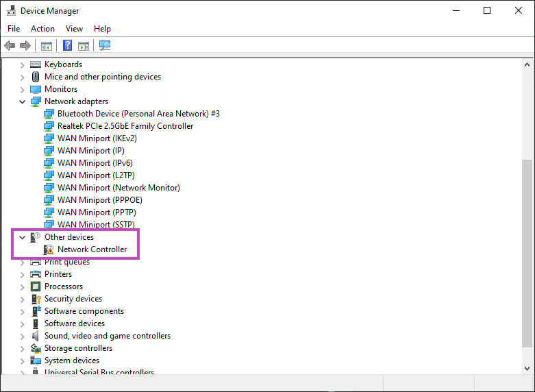The width and height of the screenshot is (535, 392).
Task: Expand Mice and other pointing devices
Action: 22,77
